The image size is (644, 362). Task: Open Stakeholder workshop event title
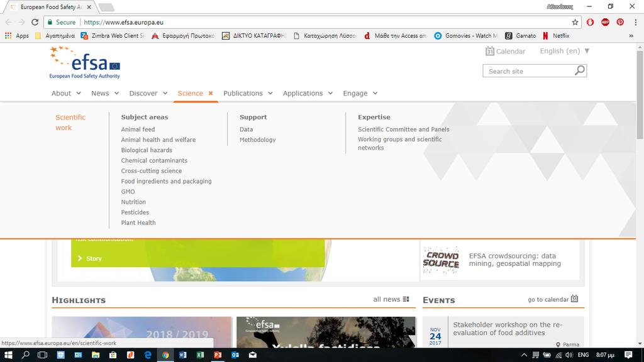coord(508,329)
